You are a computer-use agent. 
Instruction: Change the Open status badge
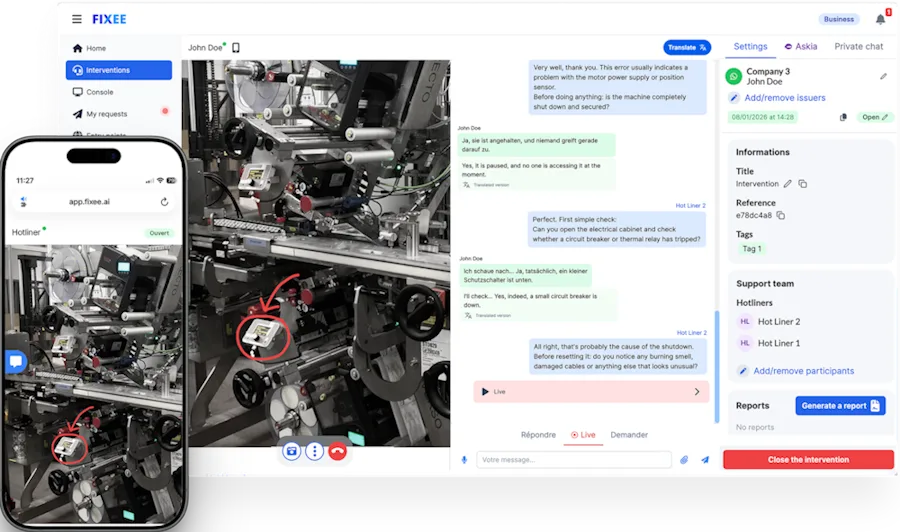click(875, 117)
